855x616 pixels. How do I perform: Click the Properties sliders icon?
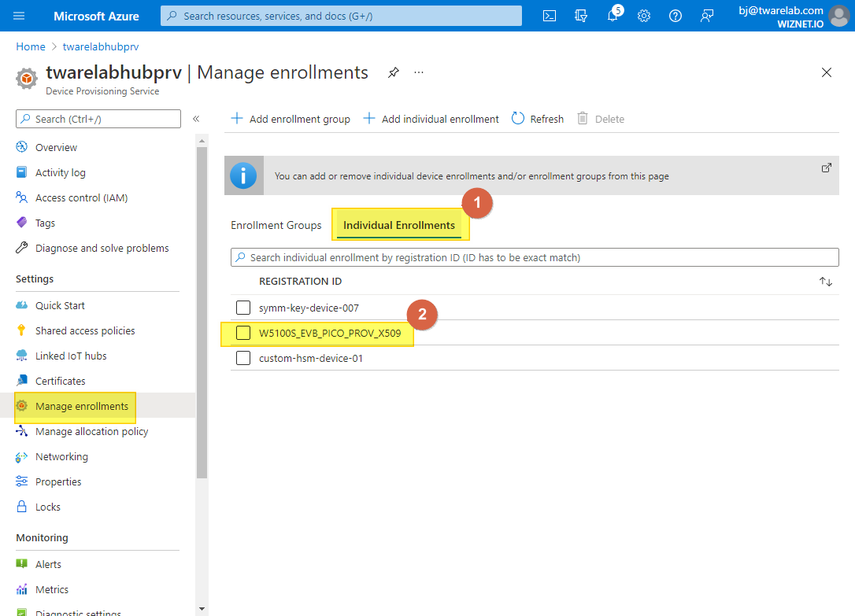[22, 481]
